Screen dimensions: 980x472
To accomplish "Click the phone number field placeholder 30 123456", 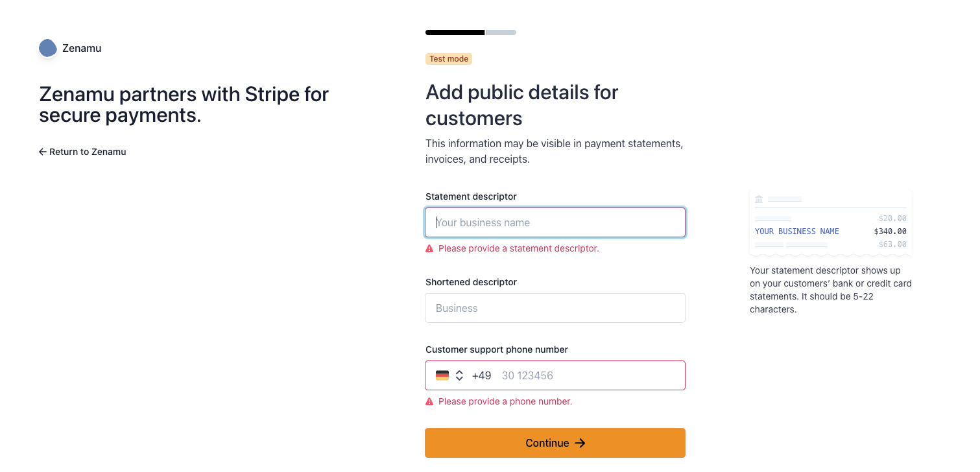I will pos(527,375).
